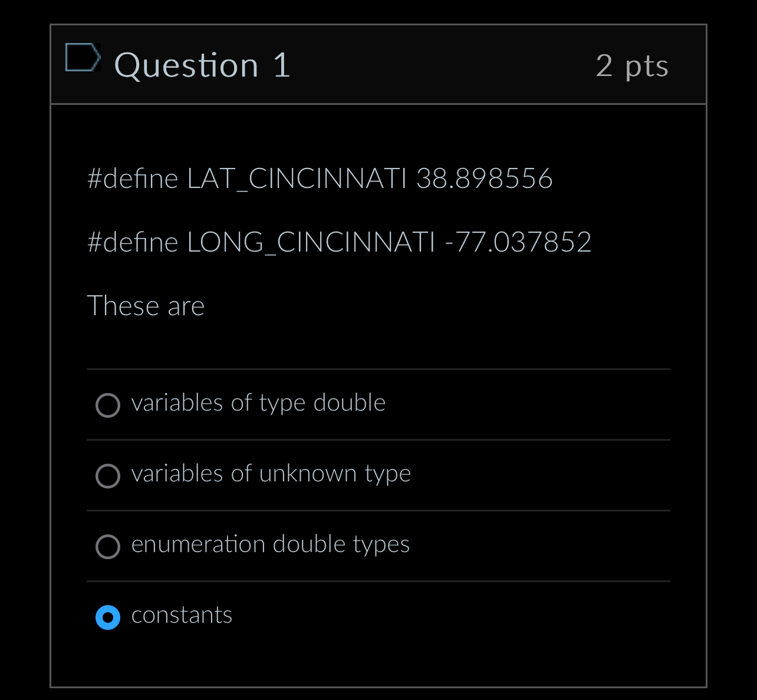Click the 'variables of type double' label text
757x700 pixels.
tap(258, 403)
